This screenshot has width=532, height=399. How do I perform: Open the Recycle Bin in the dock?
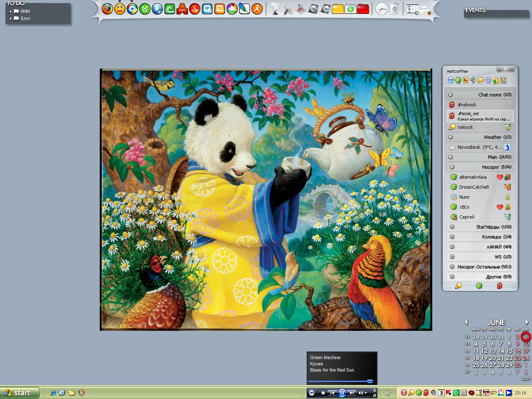click(394, 9)
